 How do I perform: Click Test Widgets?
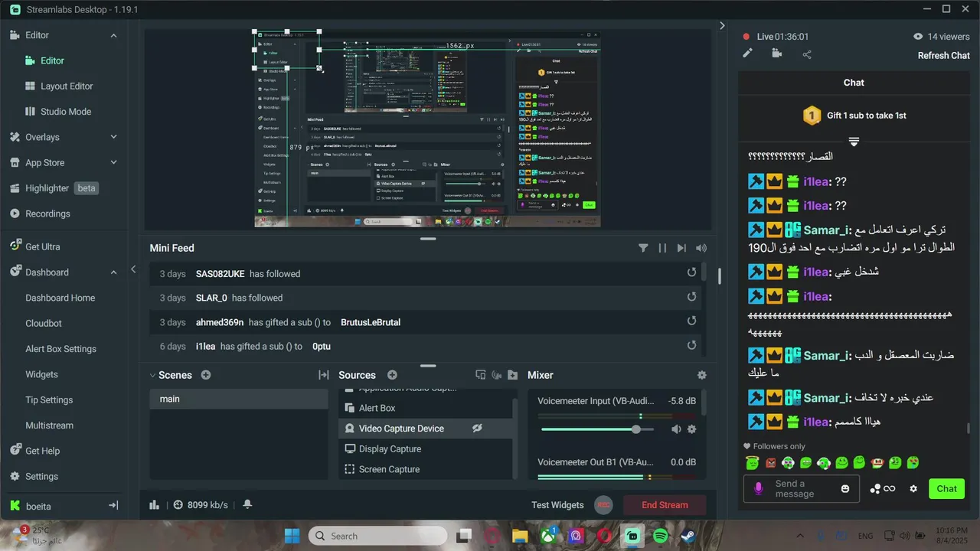(557, 505)
